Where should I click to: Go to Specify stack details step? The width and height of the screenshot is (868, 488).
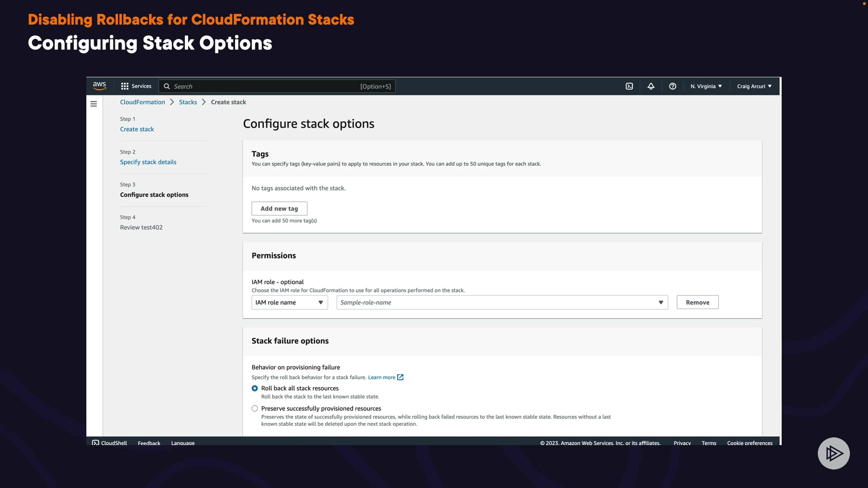[x=148, y=162]
